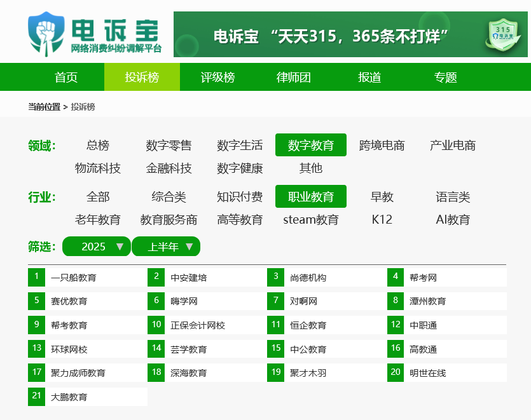
Task: Select the 产业电商 field filter
Action: pyautogui.click(x=453, y=146)
